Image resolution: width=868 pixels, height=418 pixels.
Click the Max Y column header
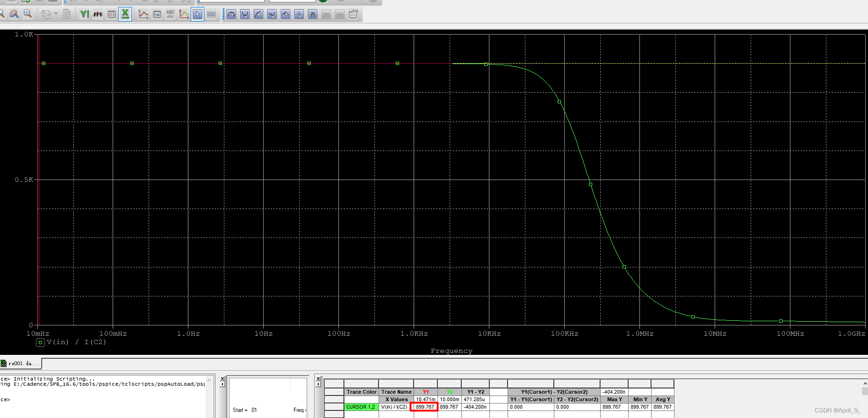click(x=614, y=399)
